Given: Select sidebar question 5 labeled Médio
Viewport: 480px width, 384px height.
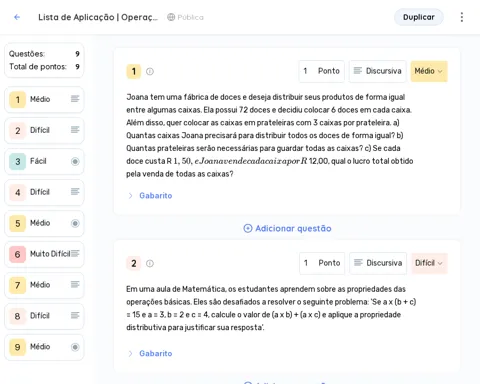Looking at the screenshot, I should tap(44, 223).
